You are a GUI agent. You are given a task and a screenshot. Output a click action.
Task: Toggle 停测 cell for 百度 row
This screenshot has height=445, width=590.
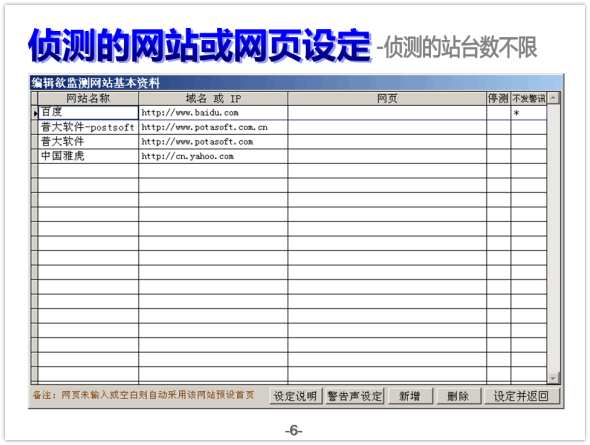click(x=499, y=113)
